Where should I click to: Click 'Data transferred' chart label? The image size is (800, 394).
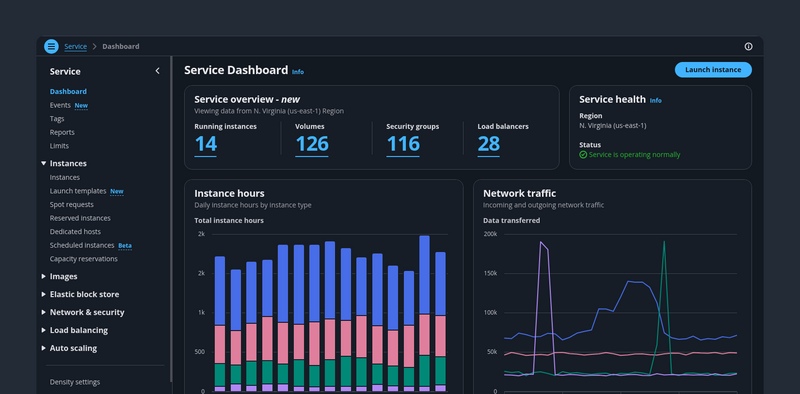click(x=511, y=220)
